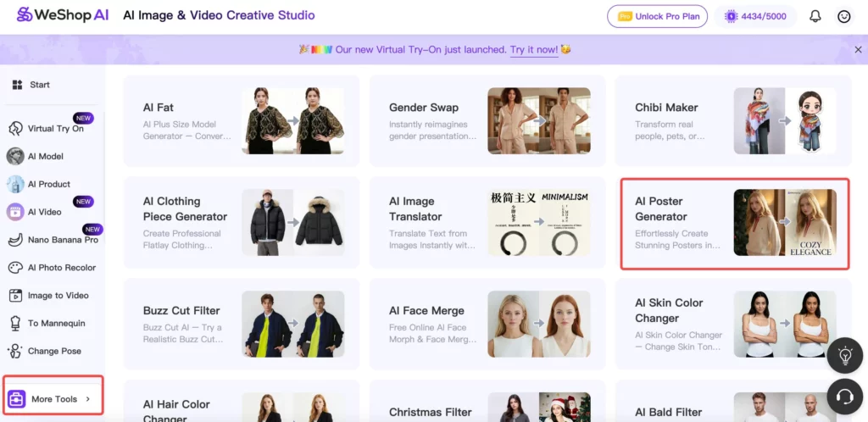The height and width of the screenshot is (422, 868).
Task: Open AI Face Merge title
Action: coord(426,311)
